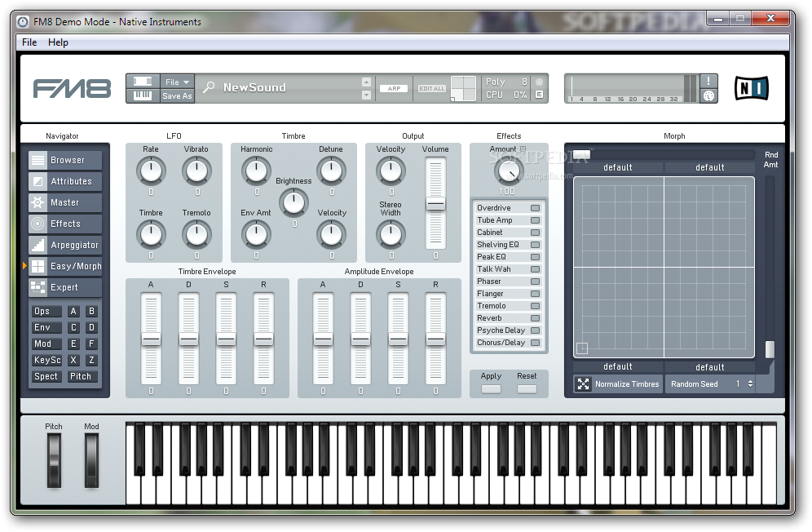Toggle the Shelving EQ effect
The image size is (812, 532).
click(x=535, y=245)
